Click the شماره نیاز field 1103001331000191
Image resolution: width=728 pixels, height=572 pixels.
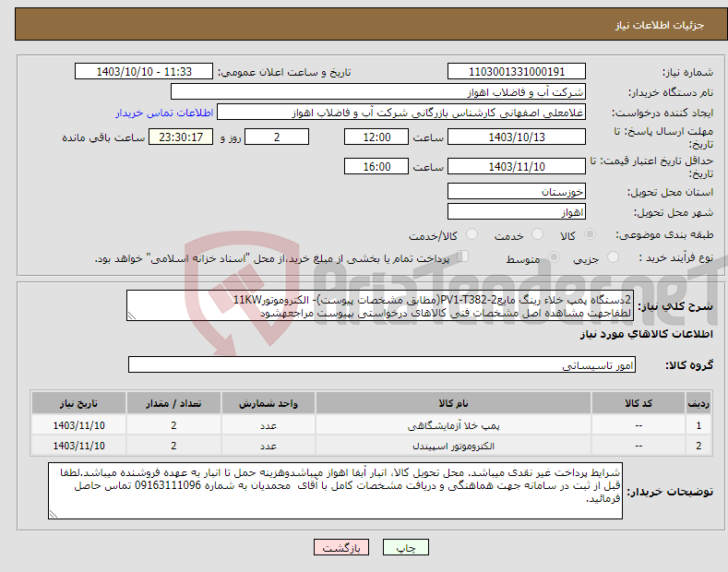(x=517, y=72)
